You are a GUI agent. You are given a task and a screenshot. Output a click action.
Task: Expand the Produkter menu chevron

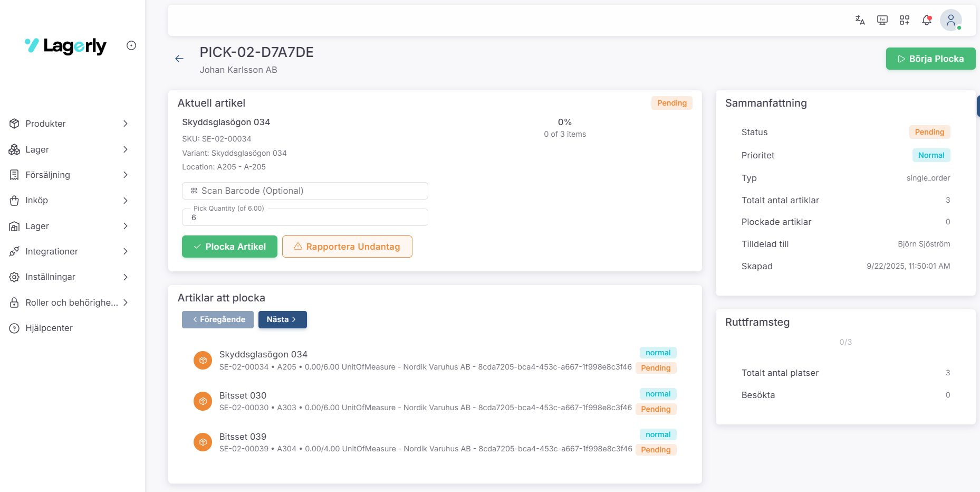click(126, 124)
